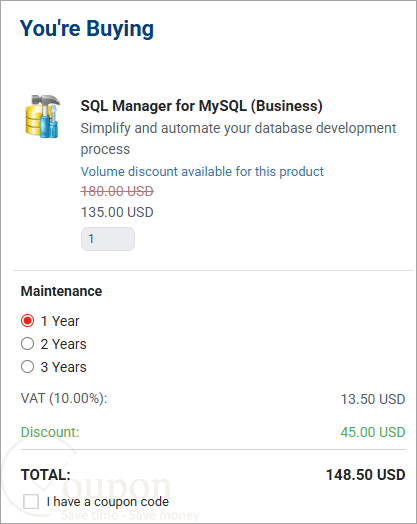Click the TOTAL label
Viewport: 417px width, 524px height.
coord(46,475)
